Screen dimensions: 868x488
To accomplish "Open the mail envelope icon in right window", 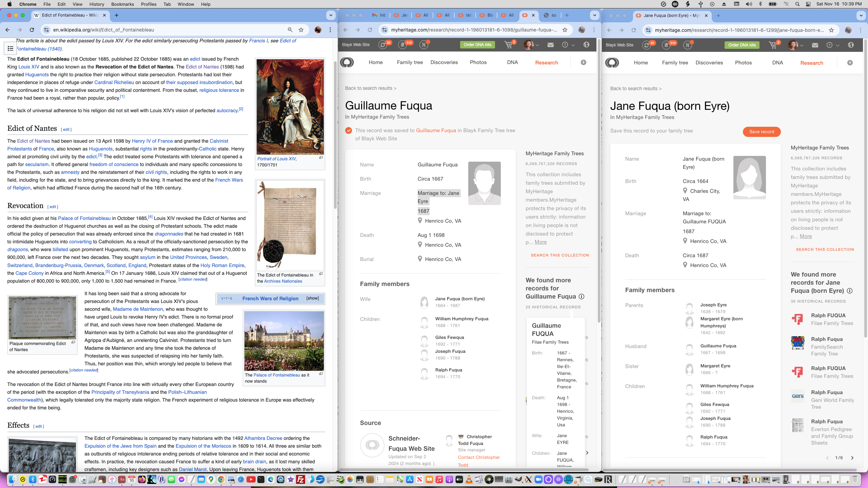I will (x=815, y=45).
